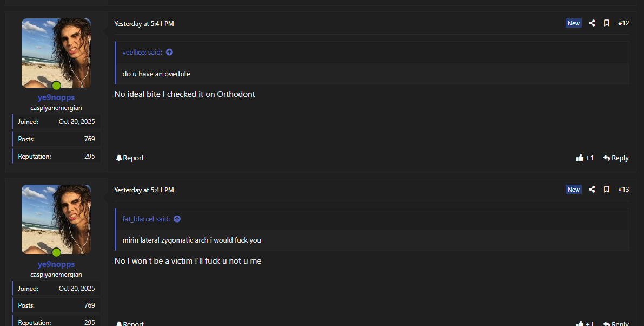Bookmark post #13
644x326 pixels.
606,190
